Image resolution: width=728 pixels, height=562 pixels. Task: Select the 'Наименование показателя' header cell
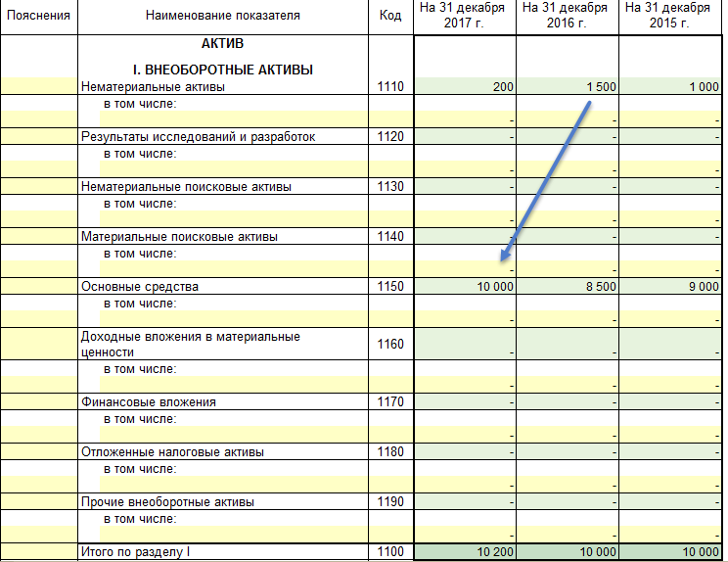click(223, 17)
